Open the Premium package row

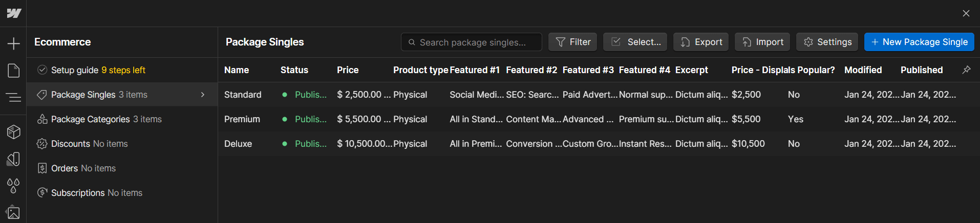(x=242, y=119)
